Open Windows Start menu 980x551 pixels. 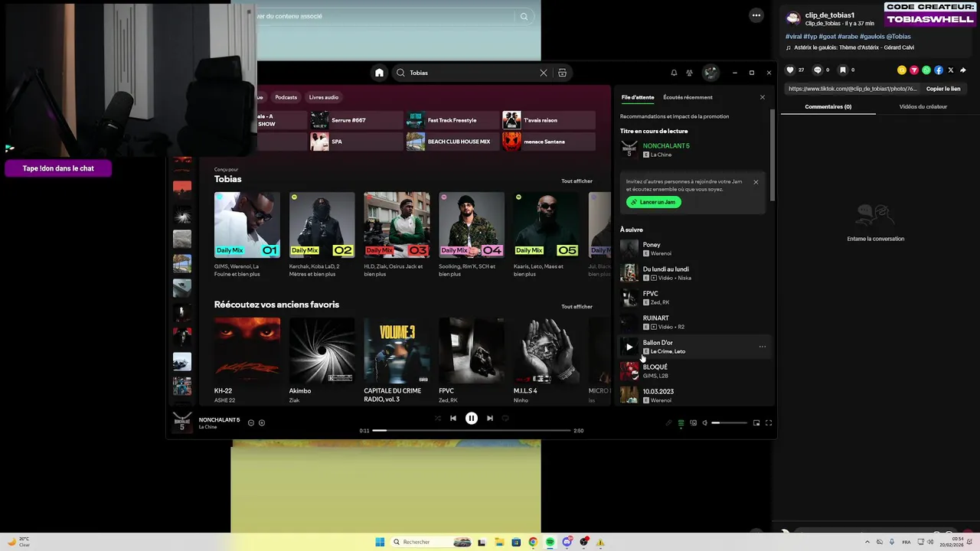[380, 542]
